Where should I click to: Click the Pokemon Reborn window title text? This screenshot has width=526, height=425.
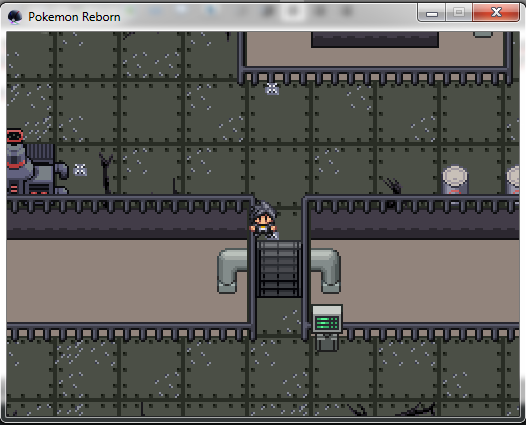tap(74, 17)
